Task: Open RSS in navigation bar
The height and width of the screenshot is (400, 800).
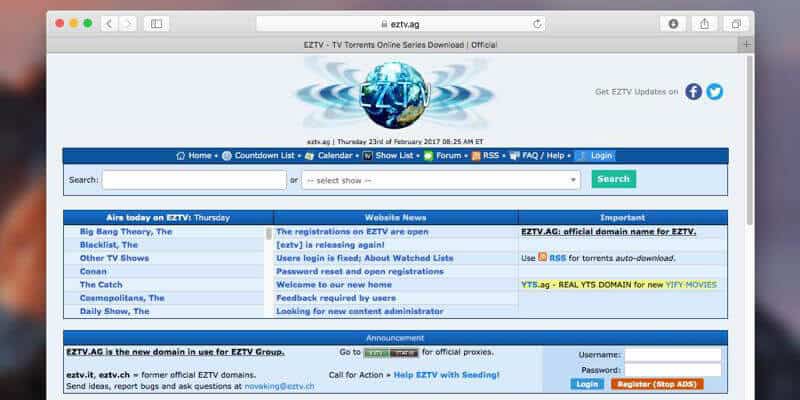Action: tap(485, 156)
